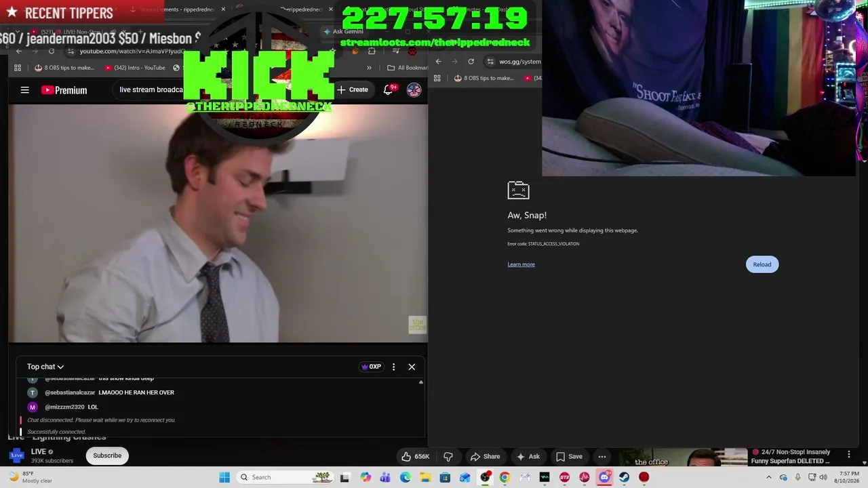Viewport: 868px width, 488px height.
Task: Open Steam from the taskbar
Action: pyautogui.click(x=624, y=477)
